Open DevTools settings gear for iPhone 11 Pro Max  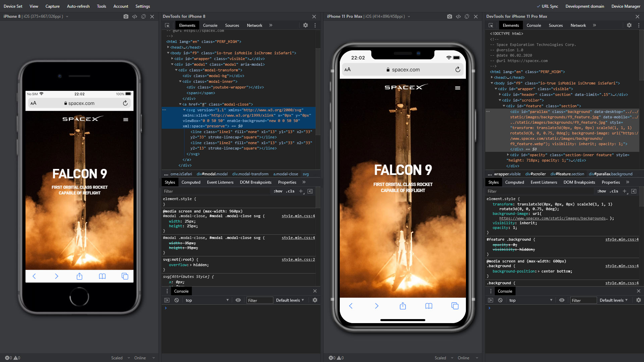[629, 25]
